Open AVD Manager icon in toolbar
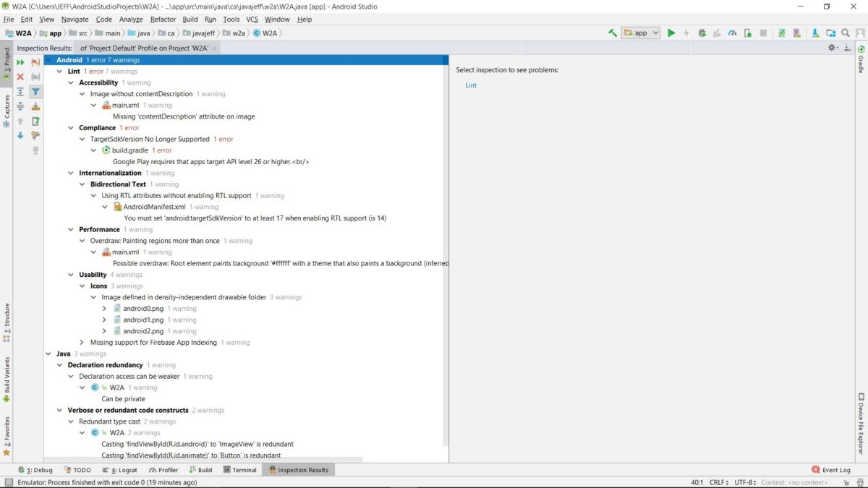 tap(799, 33)
